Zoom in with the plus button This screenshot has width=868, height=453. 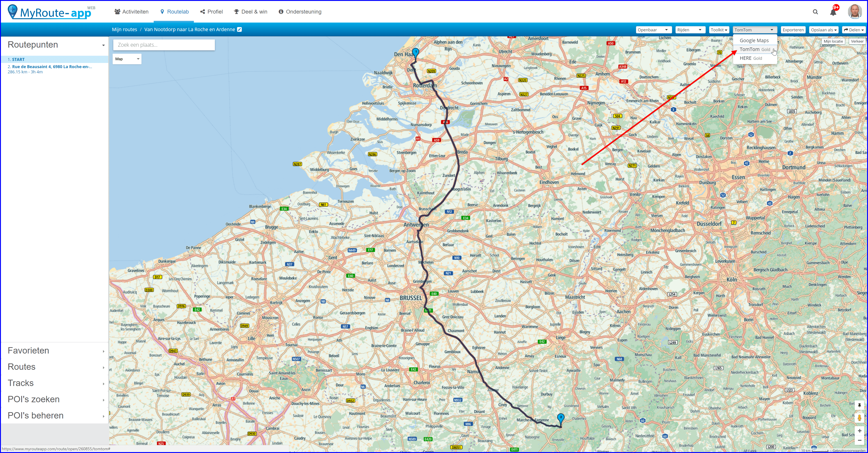(859, 431)
